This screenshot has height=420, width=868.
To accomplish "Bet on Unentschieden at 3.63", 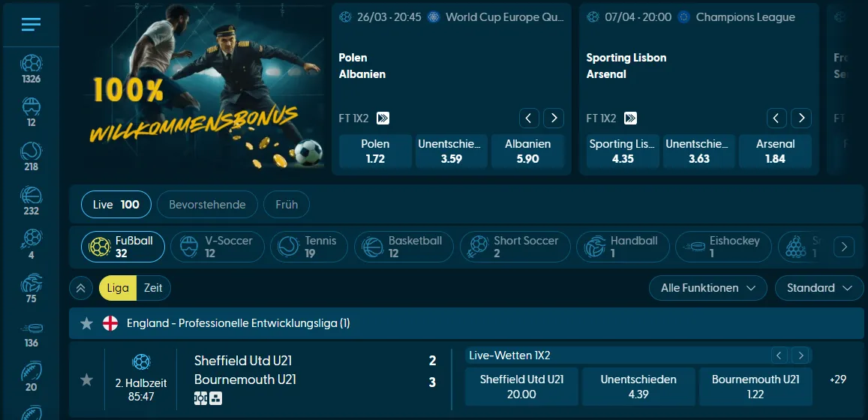I will 698,151.
